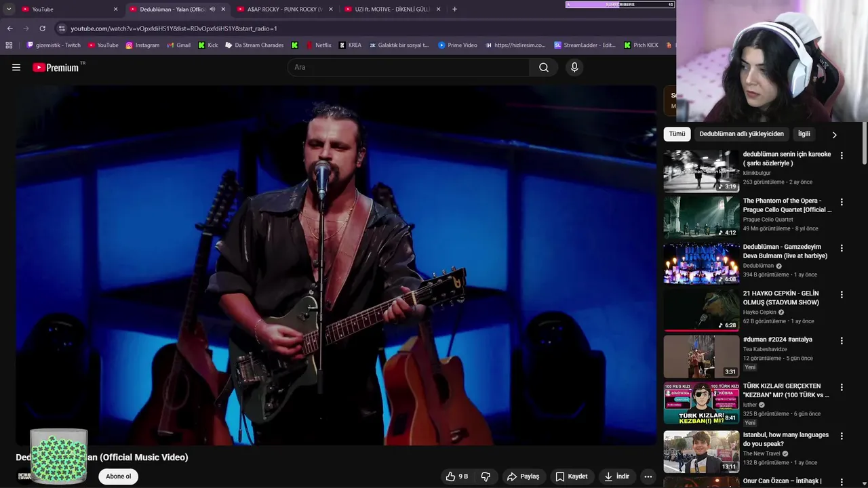Open Phantom of the Opera cello thumbnail
This screenshot has width=868, height=488.
pos(701,218)
